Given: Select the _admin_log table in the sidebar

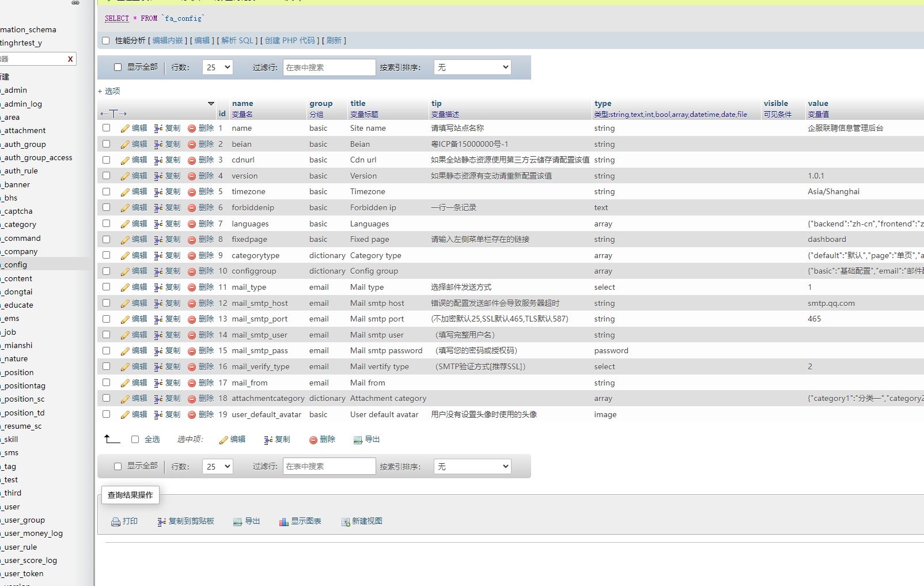Looking at the screenshot, I should [x=22, y=104].
